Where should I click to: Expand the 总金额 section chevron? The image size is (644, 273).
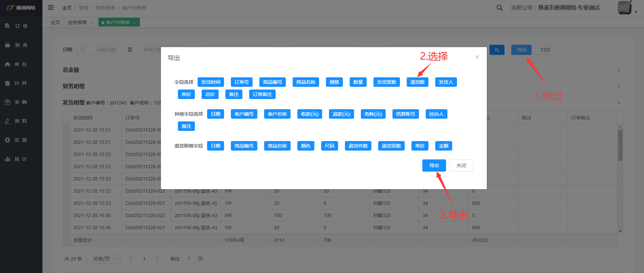(x=619, y=70)
